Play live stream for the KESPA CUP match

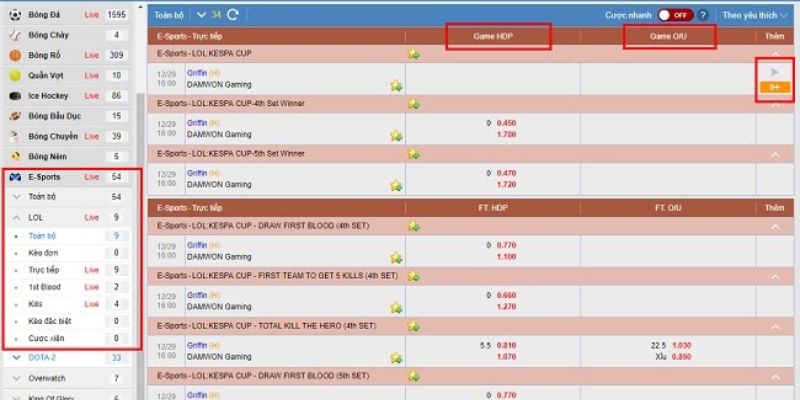[x=775, y=72]
